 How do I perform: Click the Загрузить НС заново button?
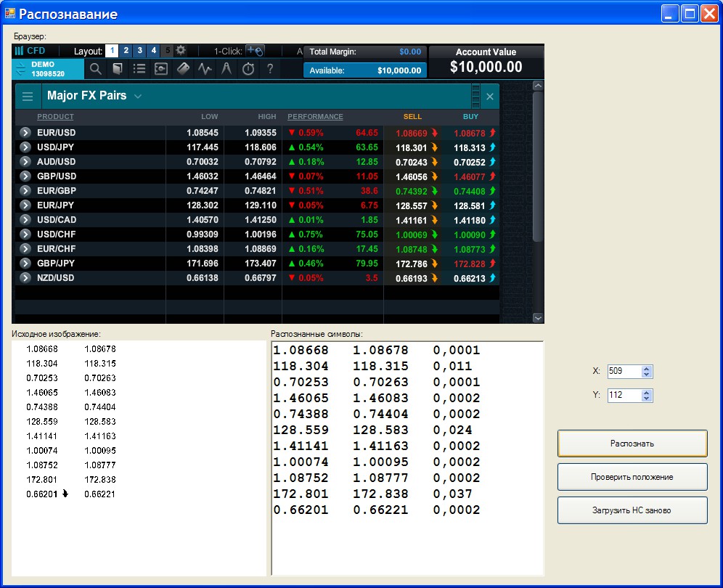632,510
